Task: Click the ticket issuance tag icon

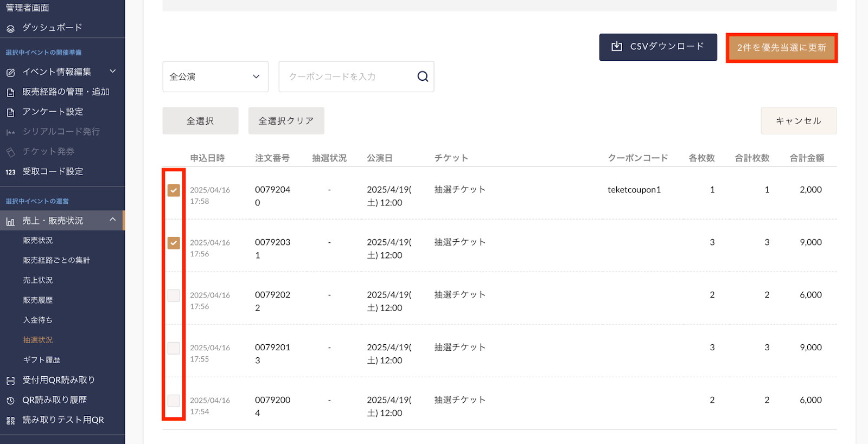Action: coord(10,152)
